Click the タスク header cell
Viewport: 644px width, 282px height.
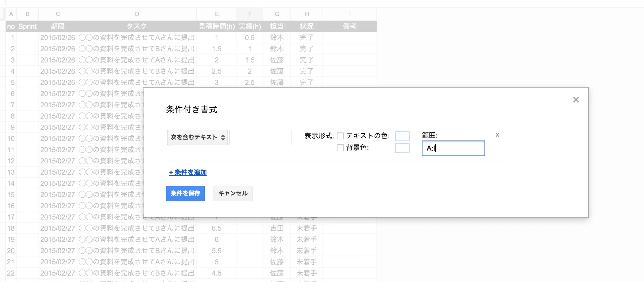[x=137, y=26]
